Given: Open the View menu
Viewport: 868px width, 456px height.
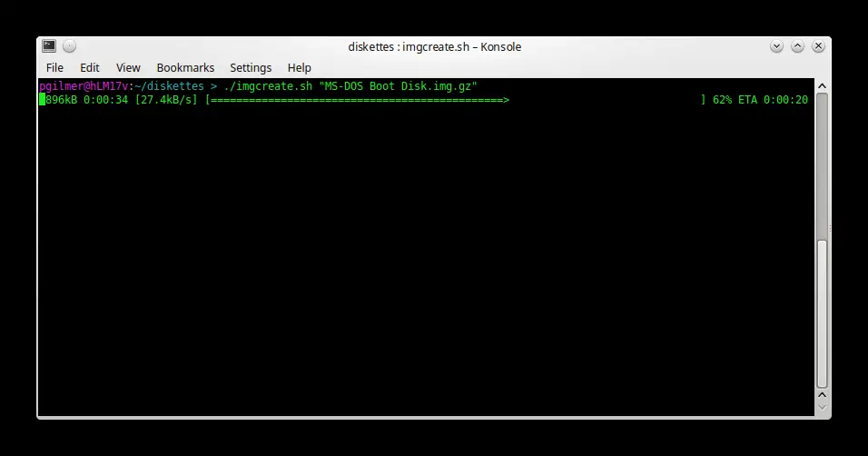Looking at the screenshot, I should coord(128,67).
